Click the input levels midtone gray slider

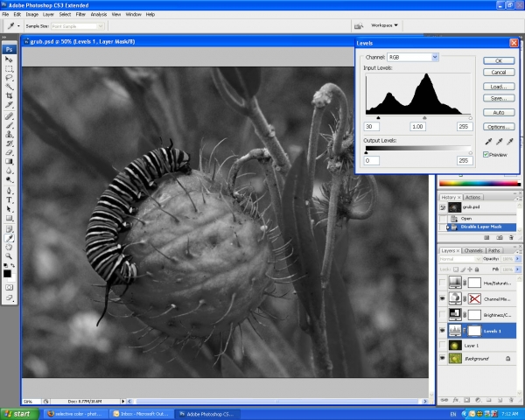424,118
